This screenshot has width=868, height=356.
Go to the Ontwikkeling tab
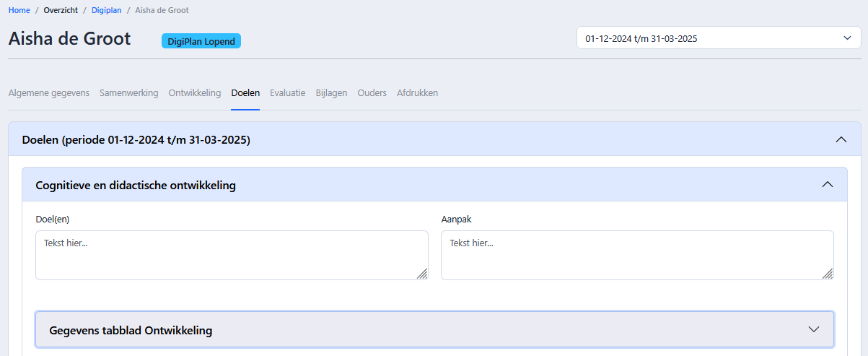pos(195,93)
